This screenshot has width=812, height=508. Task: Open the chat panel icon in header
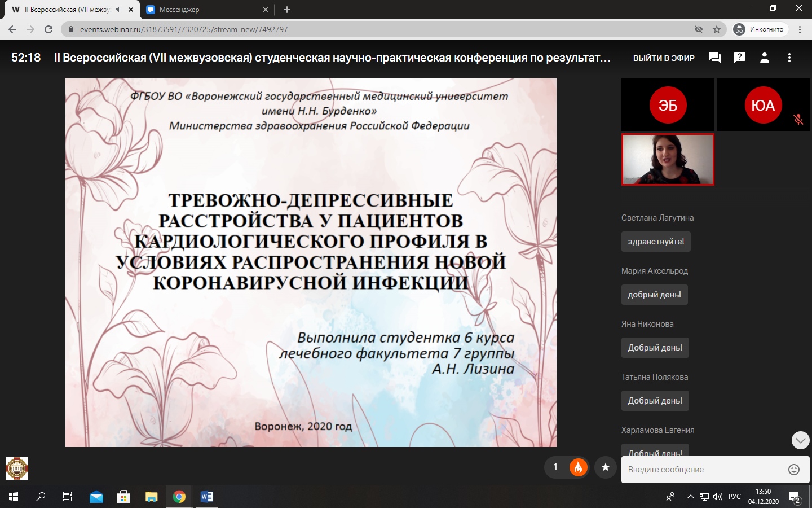click(715, 58)
